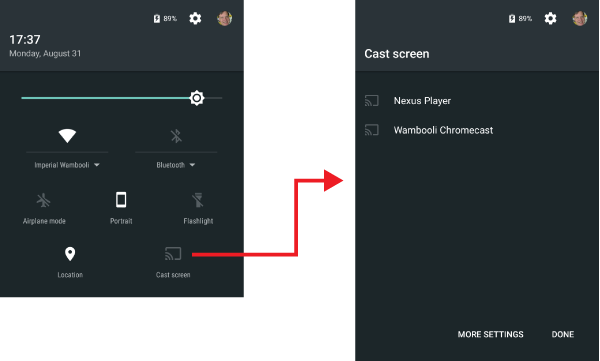Toggle Wi-Fi icon

coord(67,136)
